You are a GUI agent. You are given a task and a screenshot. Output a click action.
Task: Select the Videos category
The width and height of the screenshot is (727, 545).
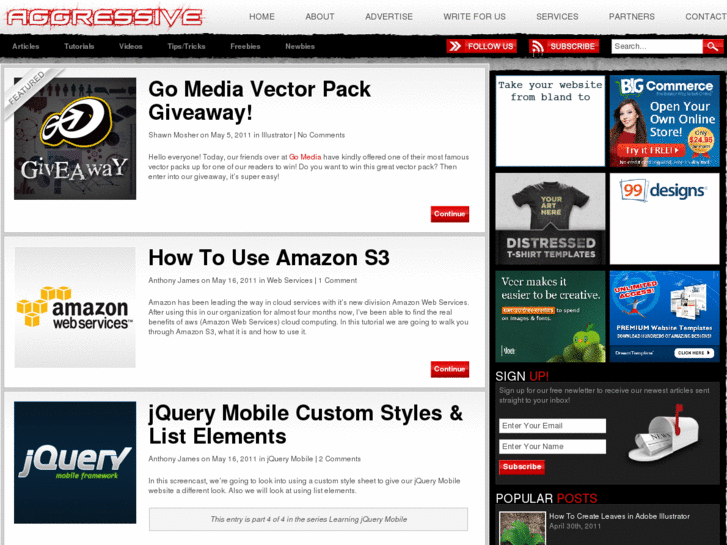130,46
